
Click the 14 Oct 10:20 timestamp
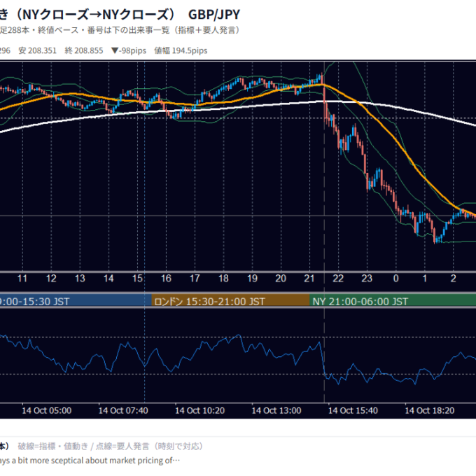(199, 410)
